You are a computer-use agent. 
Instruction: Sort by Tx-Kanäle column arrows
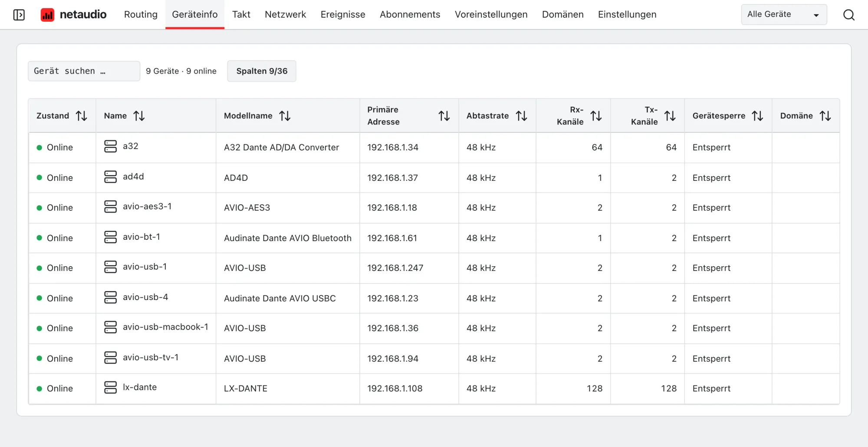[670, 116]
